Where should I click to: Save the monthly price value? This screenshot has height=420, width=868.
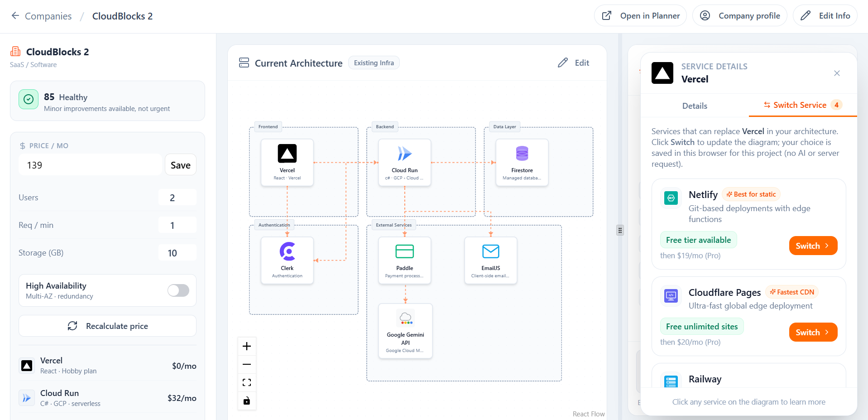(180, 165)
